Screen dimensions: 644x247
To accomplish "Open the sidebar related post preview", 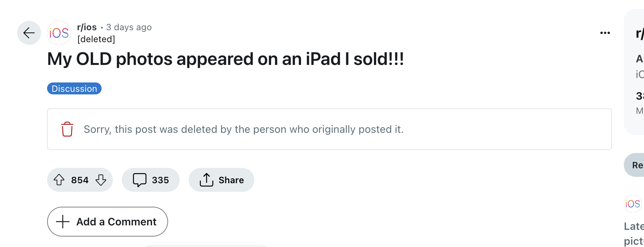I will [634, 233].
